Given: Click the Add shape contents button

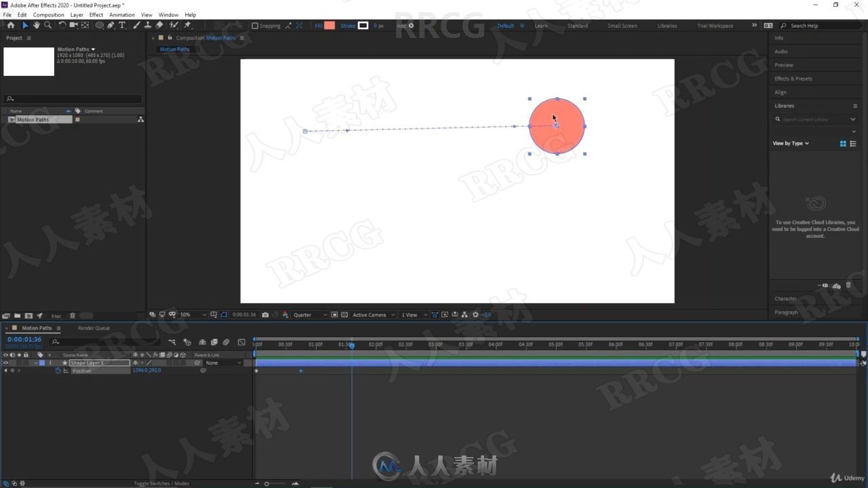Looking at the screenshot, I should tap(411, 26).
